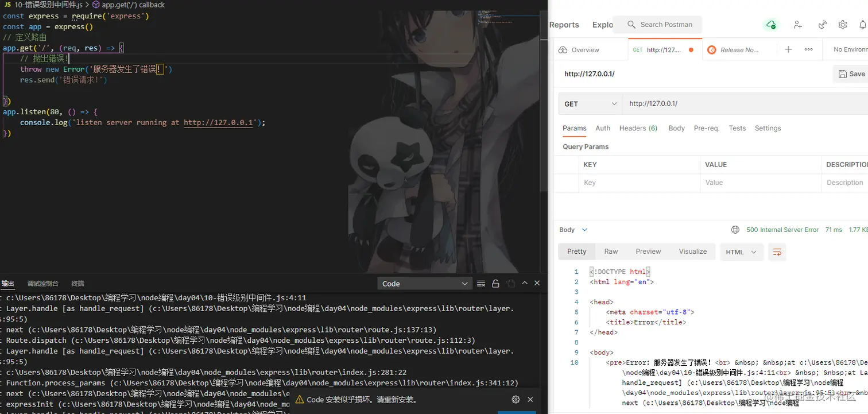This screenshot has height=414, width=868.
Task: Click the query param Key input cell
Action: (x=639, y=183)
